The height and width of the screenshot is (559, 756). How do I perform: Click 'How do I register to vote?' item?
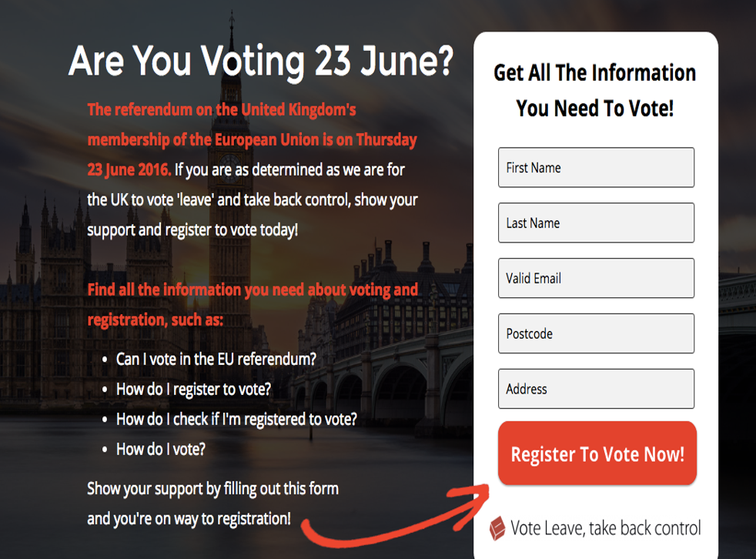point(193,390)
